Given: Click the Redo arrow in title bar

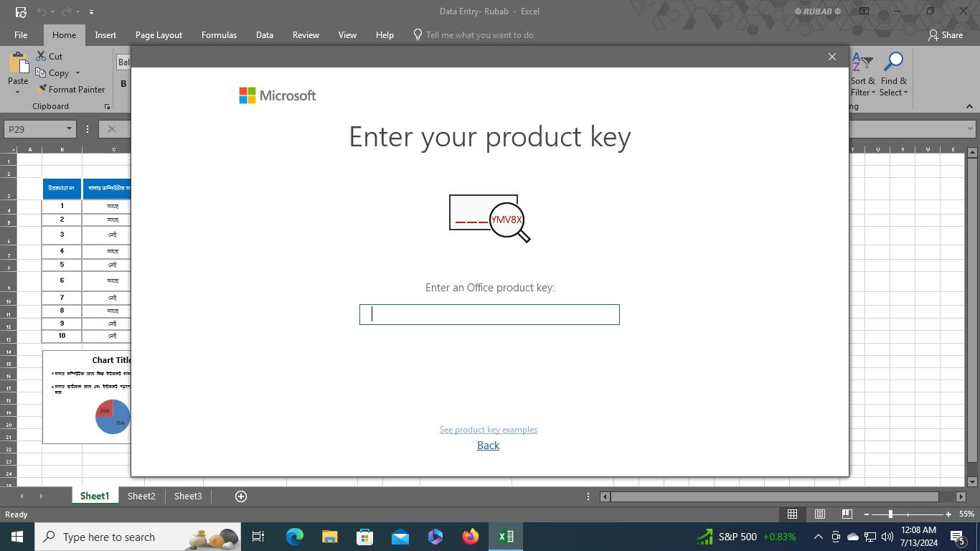Looking at the screenshot, I should (65, 11).
